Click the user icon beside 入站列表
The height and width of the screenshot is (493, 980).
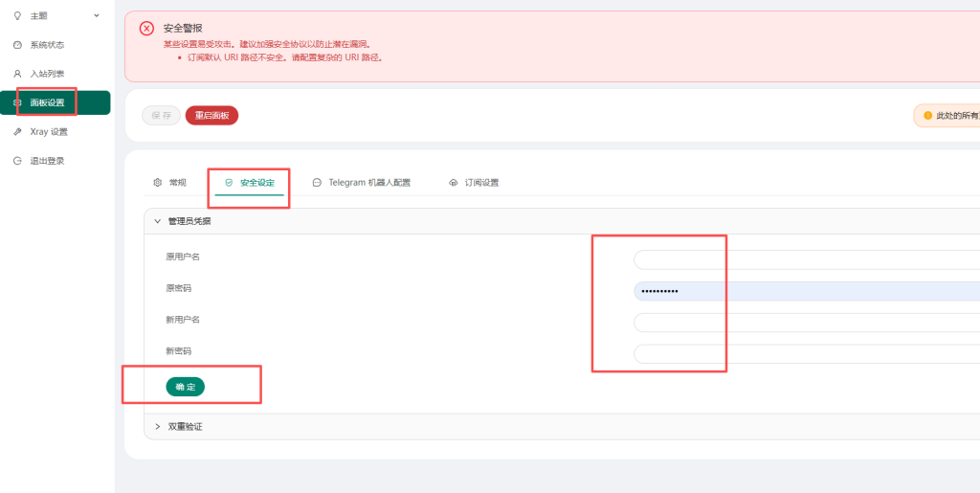pyautogui.click(x=17, y=74)
